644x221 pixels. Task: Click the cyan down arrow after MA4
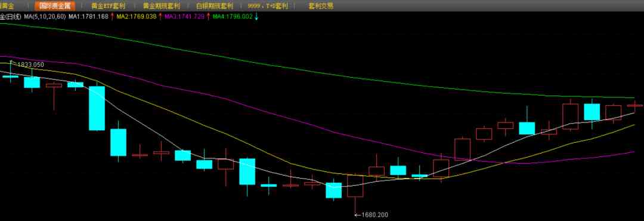click(x=256, y=17)
